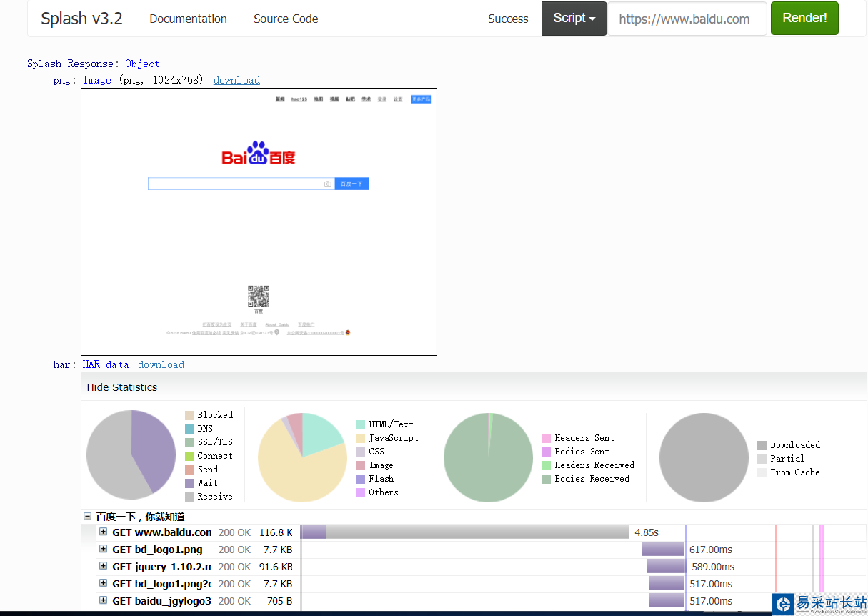Click the SSL/TLS legend color swatch

click(x=189, y=442)
